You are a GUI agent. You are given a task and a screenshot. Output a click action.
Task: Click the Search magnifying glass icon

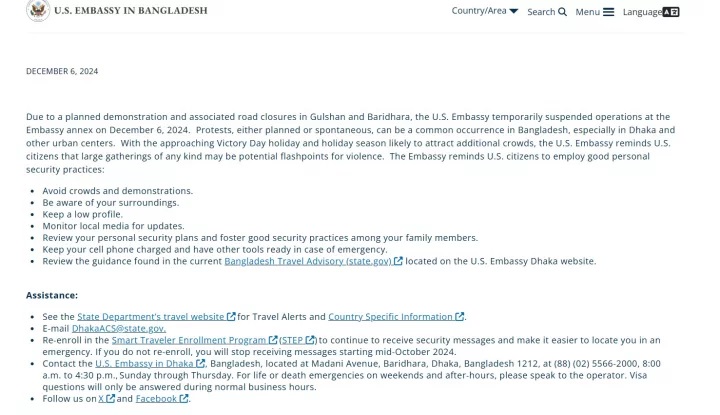point(562,12)
